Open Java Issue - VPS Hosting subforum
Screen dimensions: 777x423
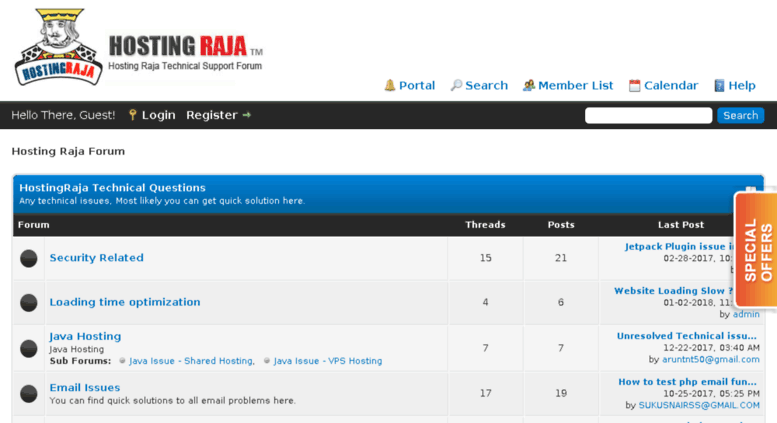[x=328, y=361]
